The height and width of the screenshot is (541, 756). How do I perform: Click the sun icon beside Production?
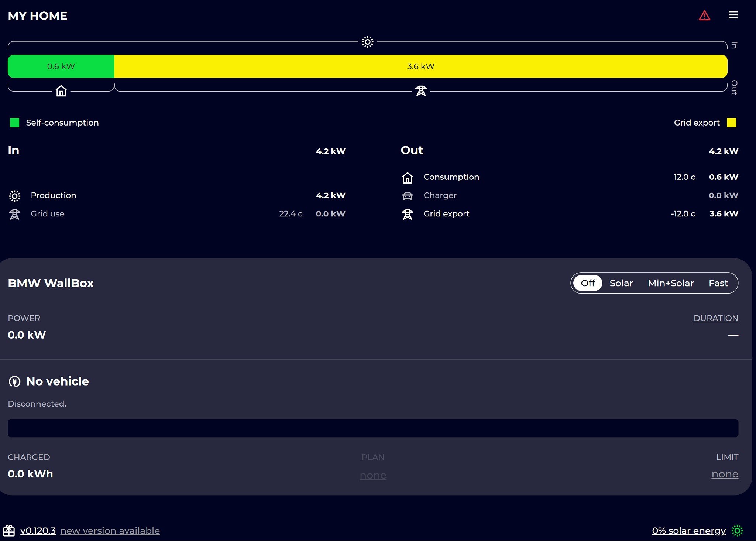pyautogui.click(x=14, y=196)
